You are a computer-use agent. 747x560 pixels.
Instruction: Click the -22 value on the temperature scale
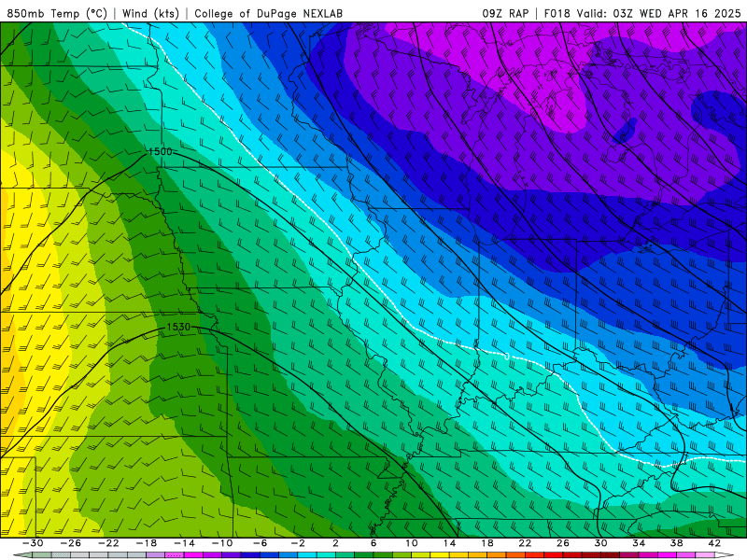[x=108, y=543]
